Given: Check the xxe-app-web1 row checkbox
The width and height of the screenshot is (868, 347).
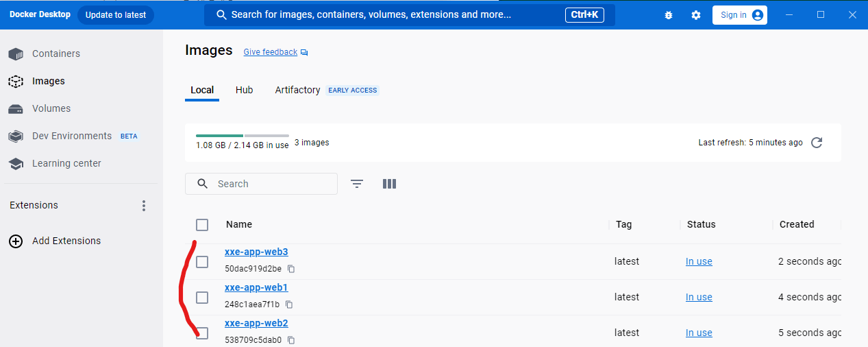Looking at the screenshot, I should tap(202, 298).
